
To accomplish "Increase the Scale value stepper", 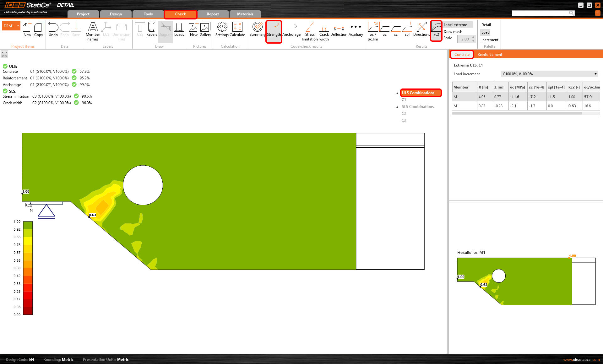I will pyautogui.click(x=473, y=37).
